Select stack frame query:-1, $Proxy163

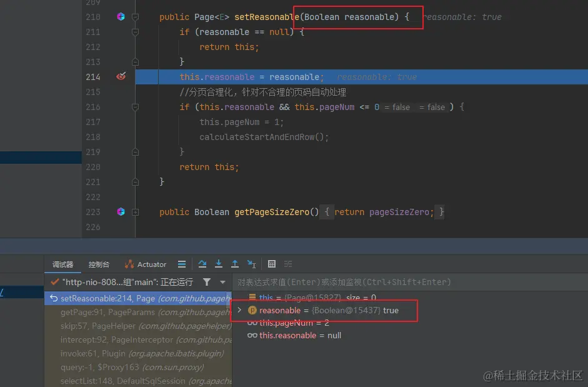click(138, 367)
